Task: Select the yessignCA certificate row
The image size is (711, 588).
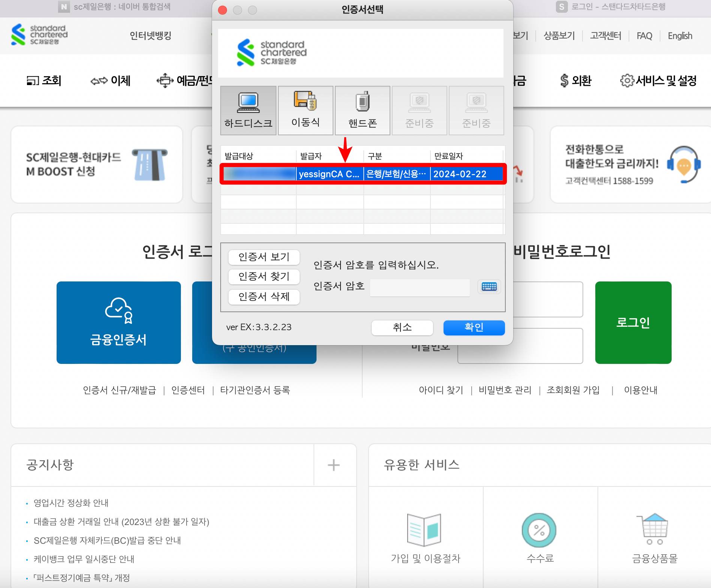Action: pos(363,174)
